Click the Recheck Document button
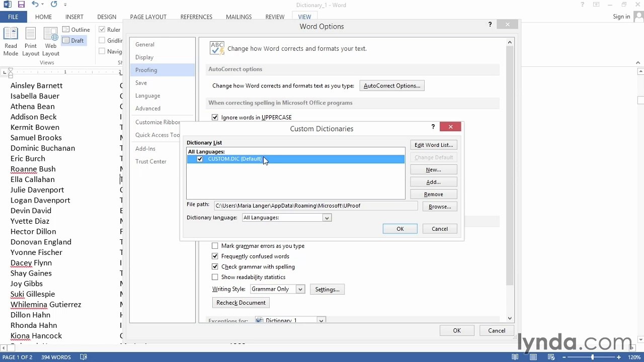Screen dimensions: 644x362 click(241, 303)
